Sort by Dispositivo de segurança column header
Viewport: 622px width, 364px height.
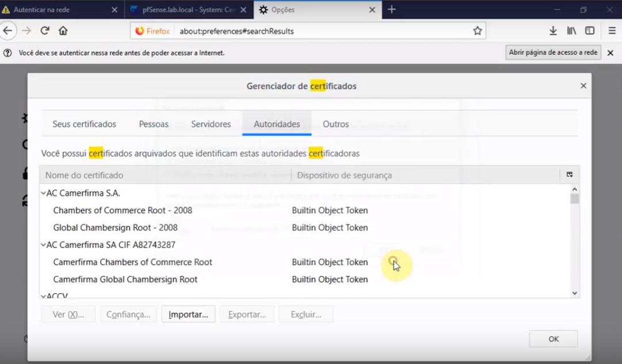(x=425, y=175)
